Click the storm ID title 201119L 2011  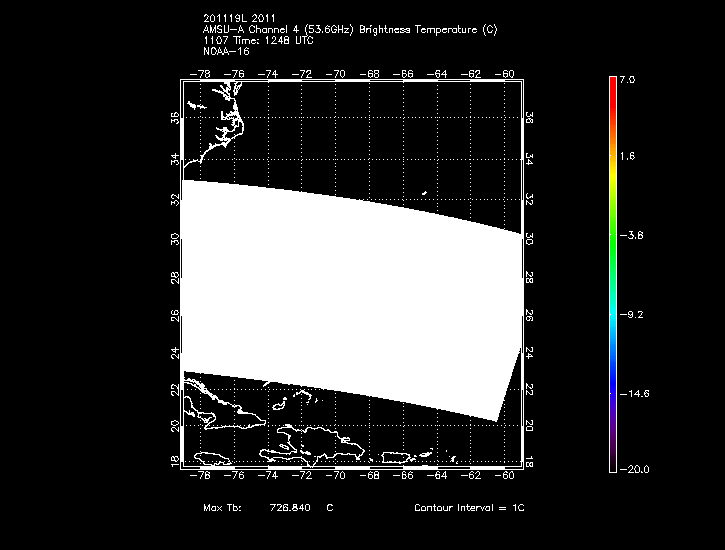pyautogui.click(x=238, y=20)
